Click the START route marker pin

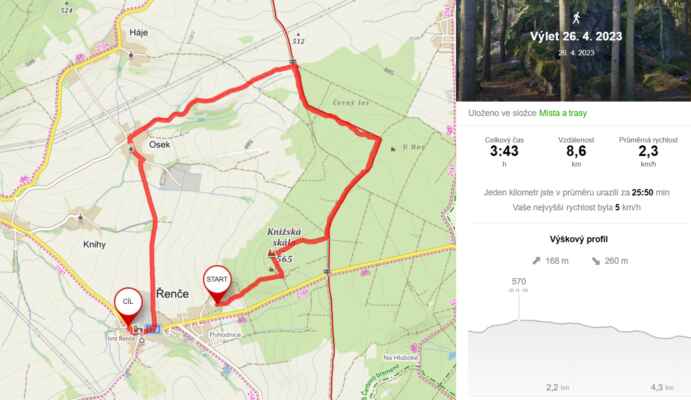click(x=217, y=285)
